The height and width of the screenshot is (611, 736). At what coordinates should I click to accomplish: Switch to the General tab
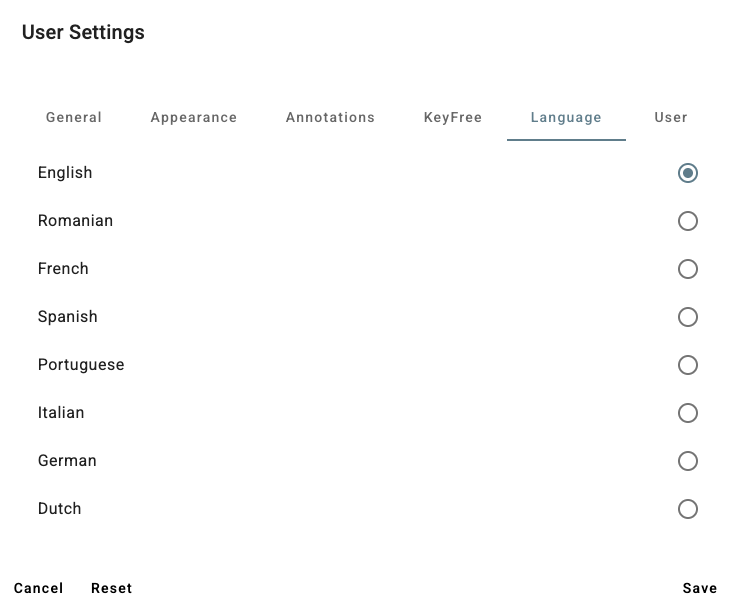pos(74,117)
